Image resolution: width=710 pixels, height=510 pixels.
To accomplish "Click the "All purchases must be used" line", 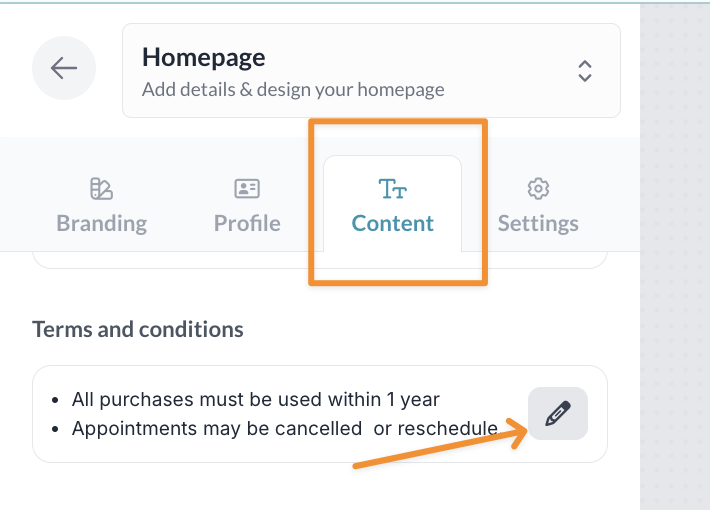I will click(255, 400).
